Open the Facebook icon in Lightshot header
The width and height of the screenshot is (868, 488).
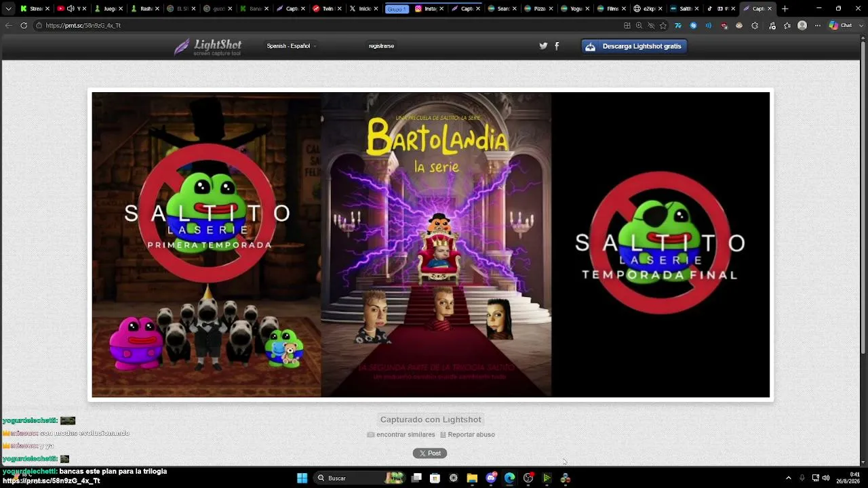click(557, 46)
